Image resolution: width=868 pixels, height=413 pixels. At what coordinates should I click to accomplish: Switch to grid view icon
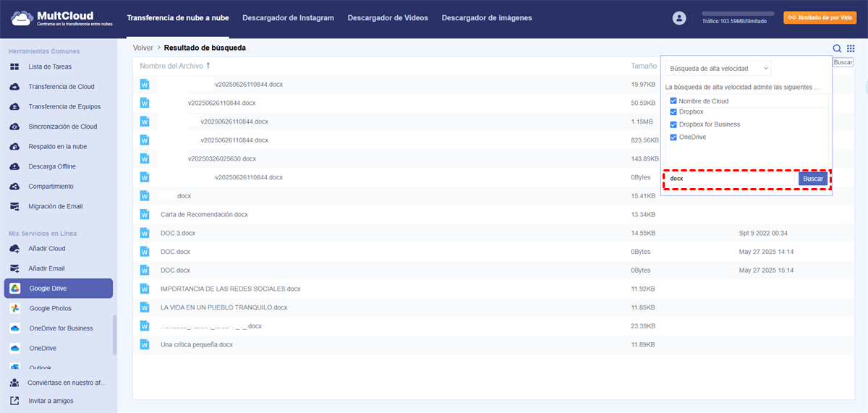click(851, 48)
